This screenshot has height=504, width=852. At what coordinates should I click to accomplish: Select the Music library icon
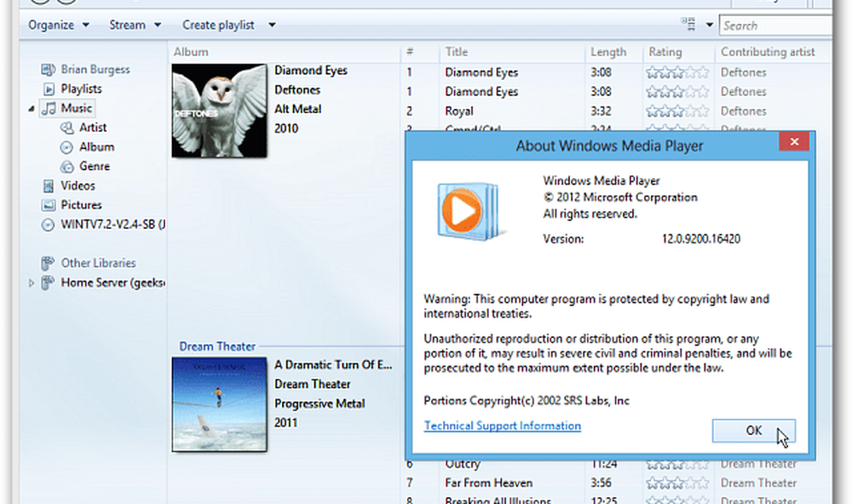(x=48, y=108)
